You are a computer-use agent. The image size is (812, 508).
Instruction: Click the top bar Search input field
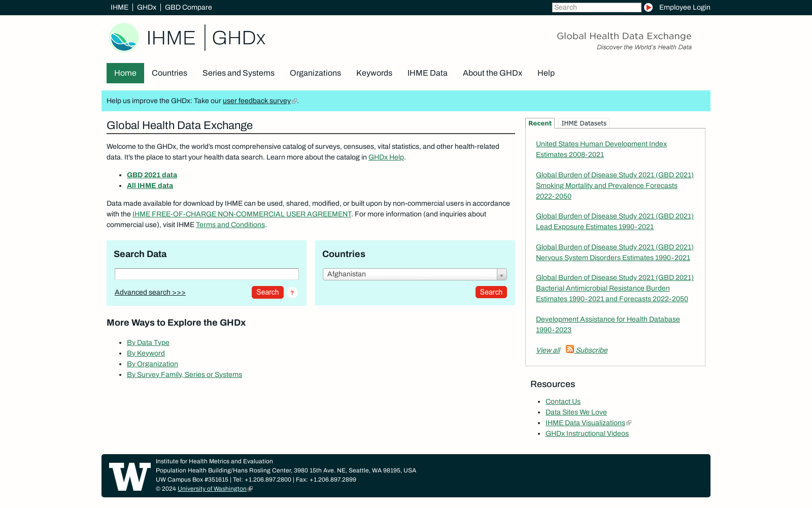click(x=597, y=7)
